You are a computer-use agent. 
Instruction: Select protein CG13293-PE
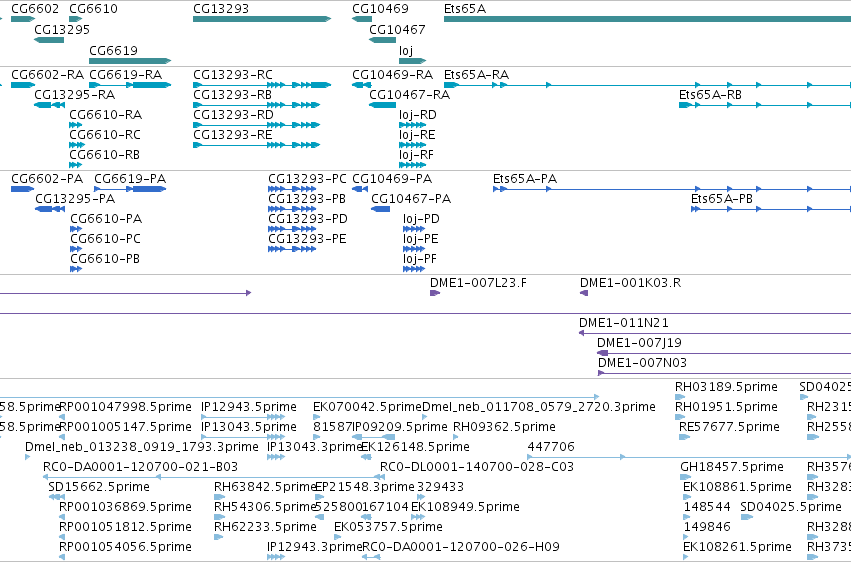pyautogui.click(x=292, y=249)
